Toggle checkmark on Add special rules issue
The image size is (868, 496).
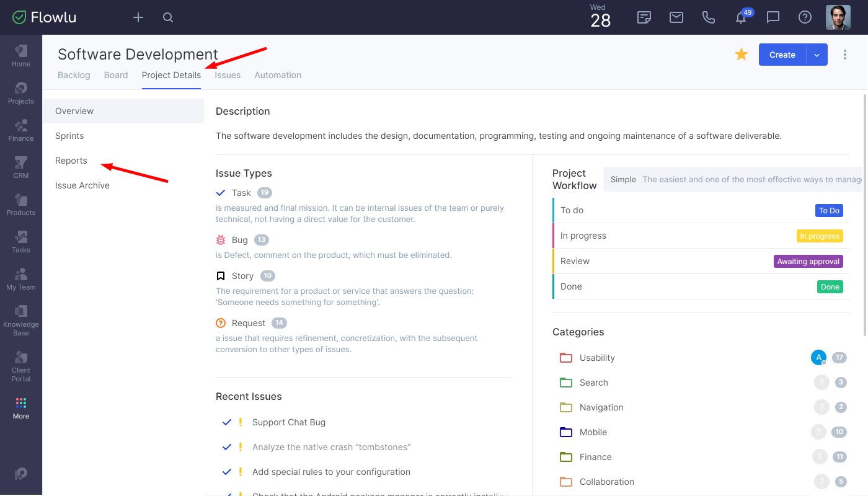227,472
